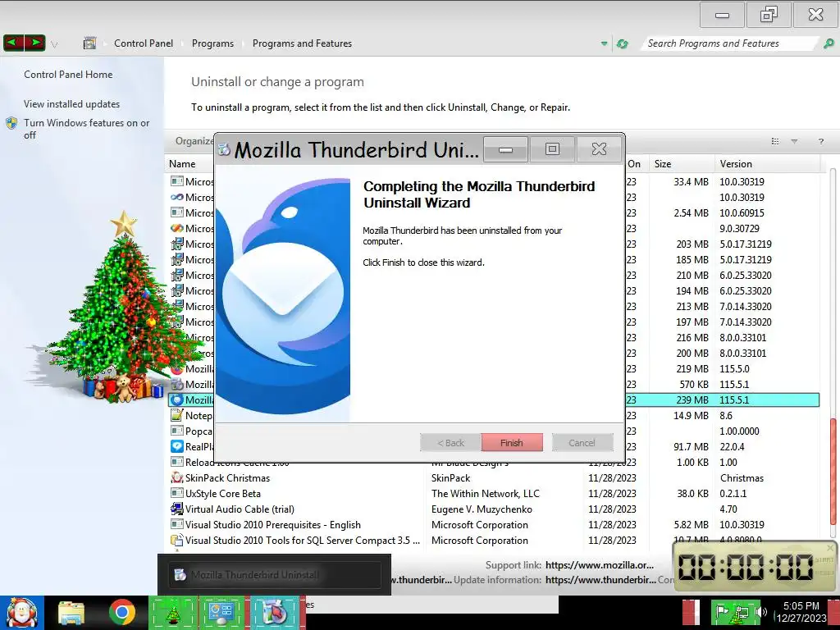Go back with the green left arrow
The image size is (840, 630).
pos(13,43)
